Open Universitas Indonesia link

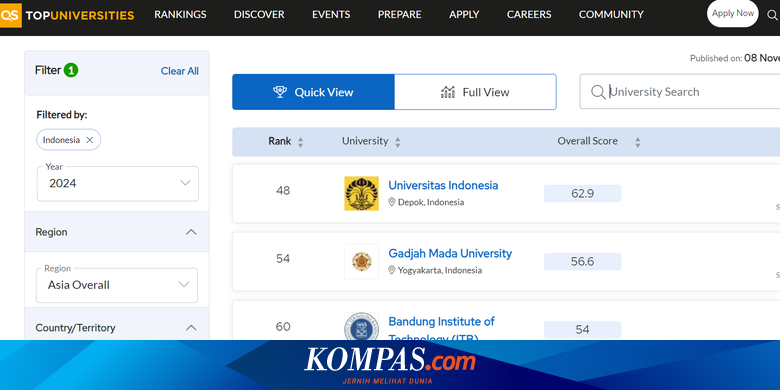443,185
